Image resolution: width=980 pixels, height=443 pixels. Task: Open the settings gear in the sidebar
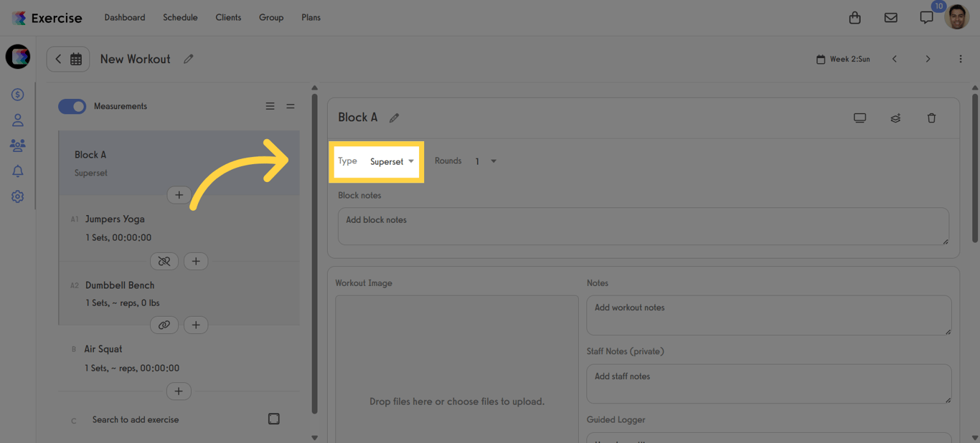(x=17, y=196)
